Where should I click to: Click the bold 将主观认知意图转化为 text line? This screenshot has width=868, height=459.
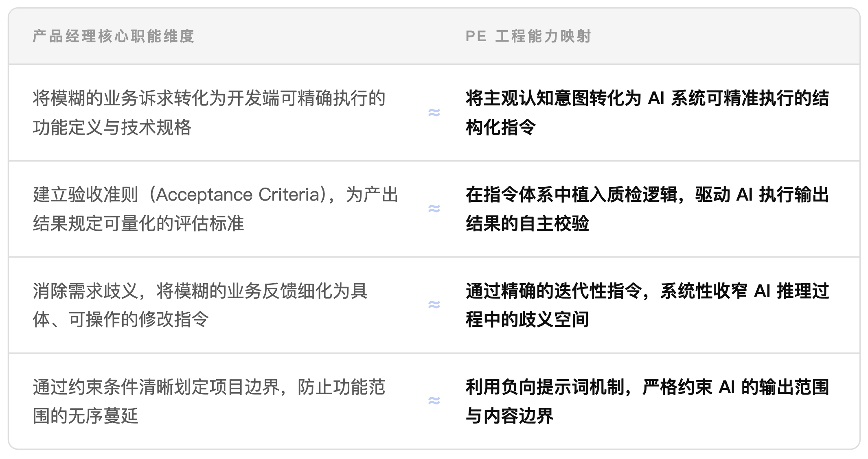(x=647, y=98)
